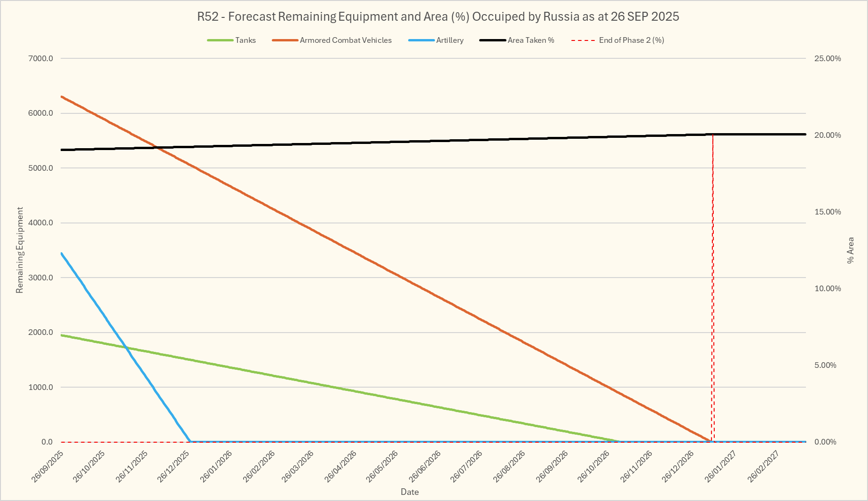The image size is (868, 501).
Task: Click the 25.00% right axis label
Action: 828,58
